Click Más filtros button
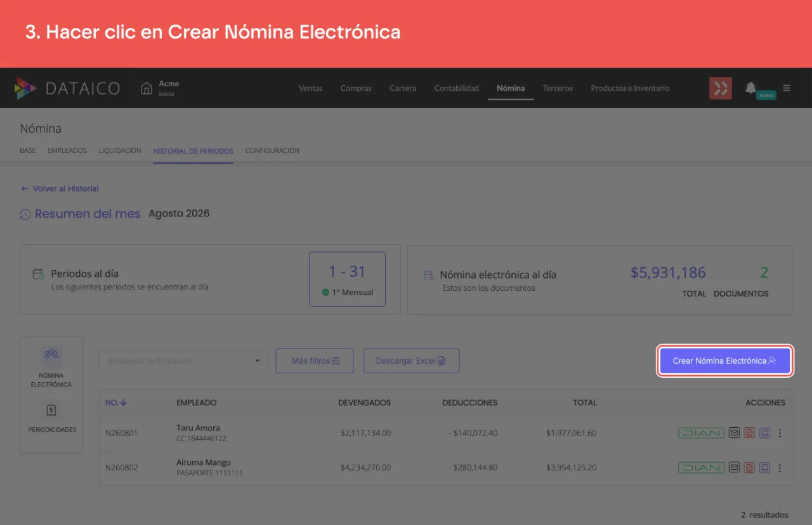The height and width of the screenshot is (525, 812). [x=315, y=361]
